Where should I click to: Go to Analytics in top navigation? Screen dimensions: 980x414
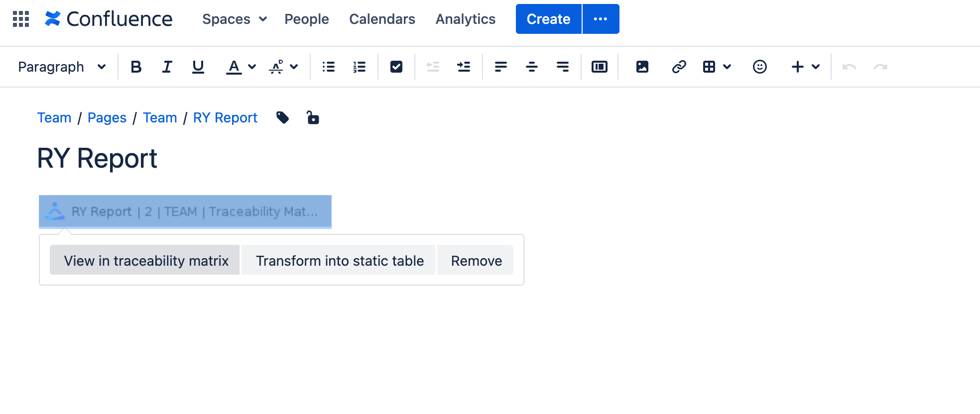tap(465, 19)
